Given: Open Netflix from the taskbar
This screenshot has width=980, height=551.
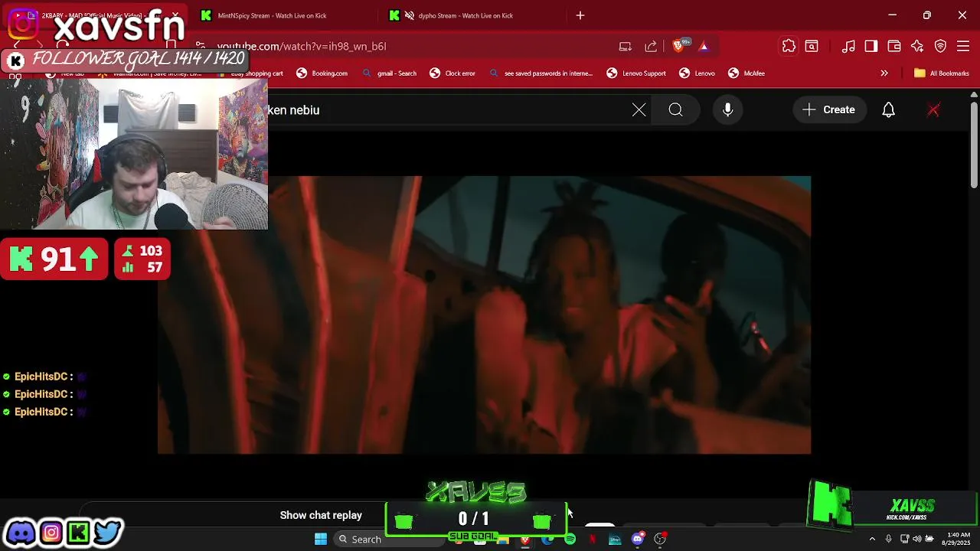Looking at the screenshot, I should click(592, 540).
